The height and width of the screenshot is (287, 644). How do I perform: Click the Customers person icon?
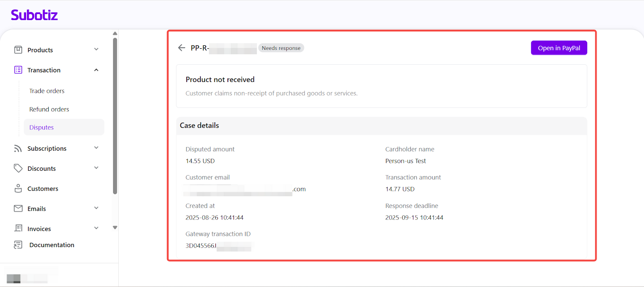pyautogui.click(x=18, y=189)
